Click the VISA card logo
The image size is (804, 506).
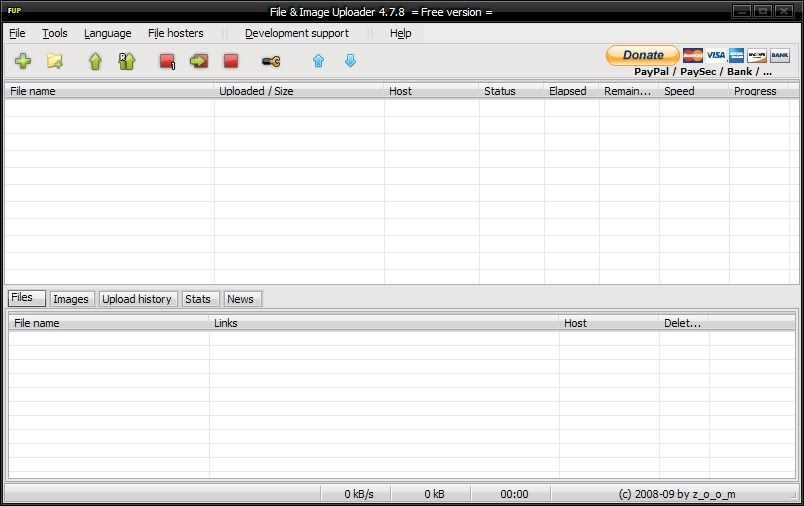point(715,55)
